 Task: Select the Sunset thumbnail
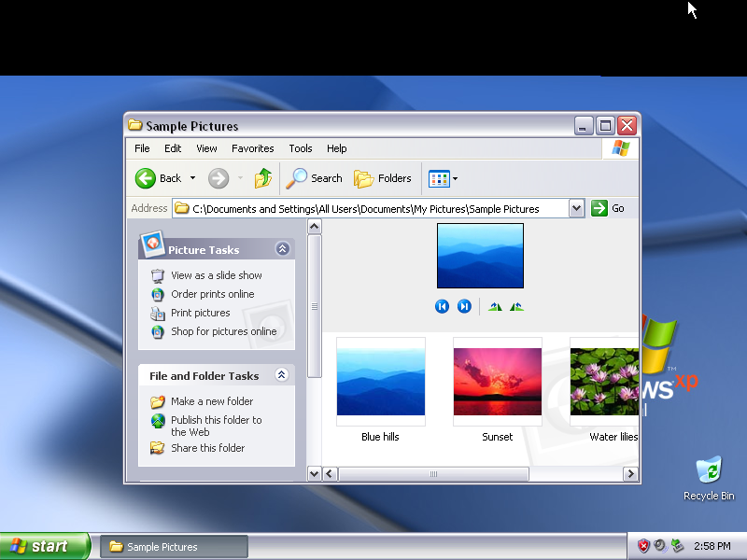click(497, 382)
